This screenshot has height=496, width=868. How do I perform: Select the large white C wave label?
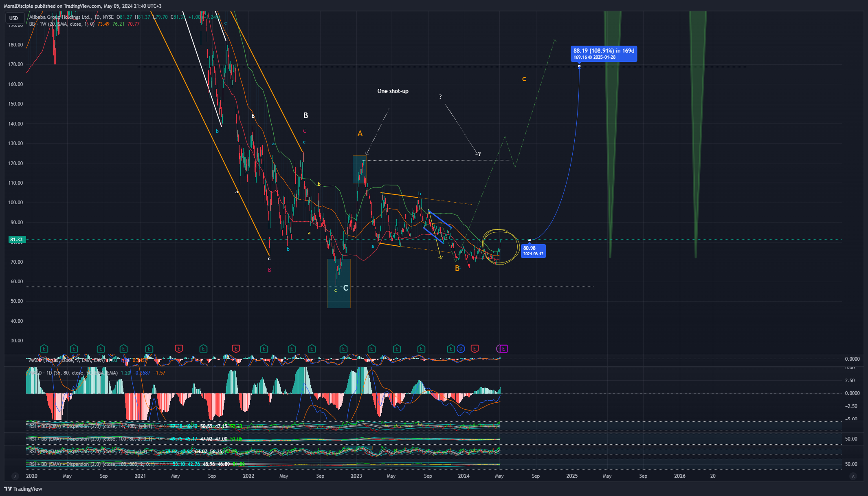(345, 288)
